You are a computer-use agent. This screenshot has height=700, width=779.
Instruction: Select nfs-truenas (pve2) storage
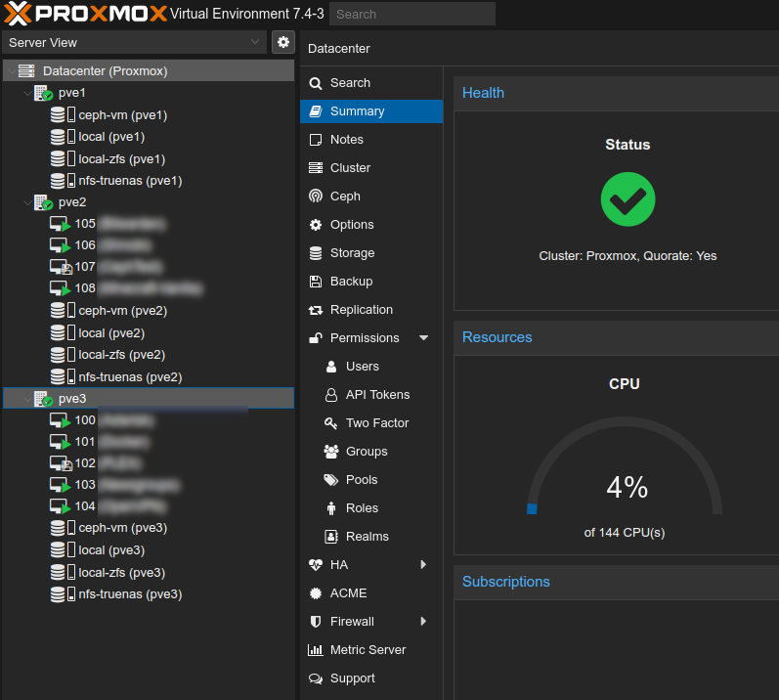click(149, 376)
